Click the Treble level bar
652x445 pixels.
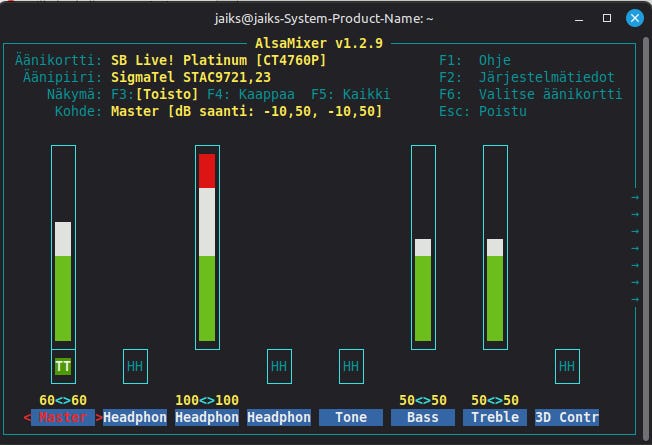(495, 247)
